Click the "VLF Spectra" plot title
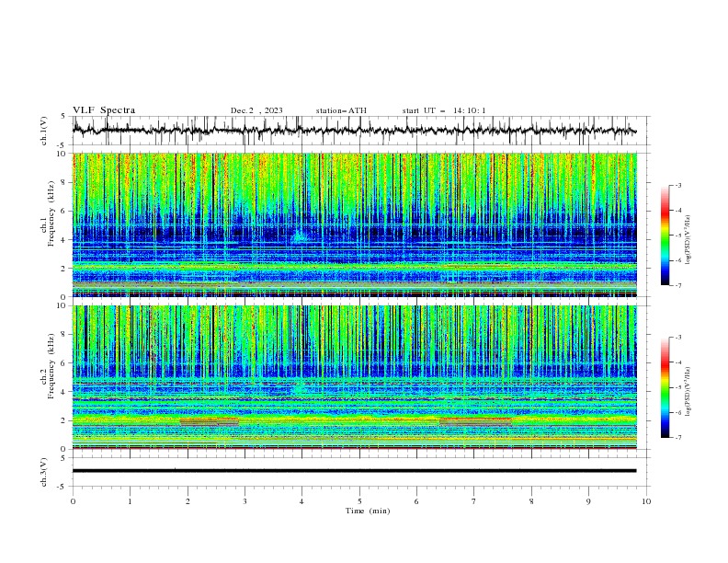728x563 pixels. [x=104, y=110]
